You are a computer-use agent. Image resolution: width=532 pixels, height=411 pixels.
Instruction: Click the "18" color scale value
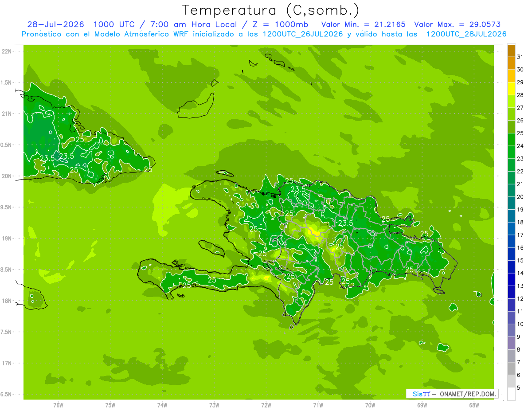[x=520, y=222]
